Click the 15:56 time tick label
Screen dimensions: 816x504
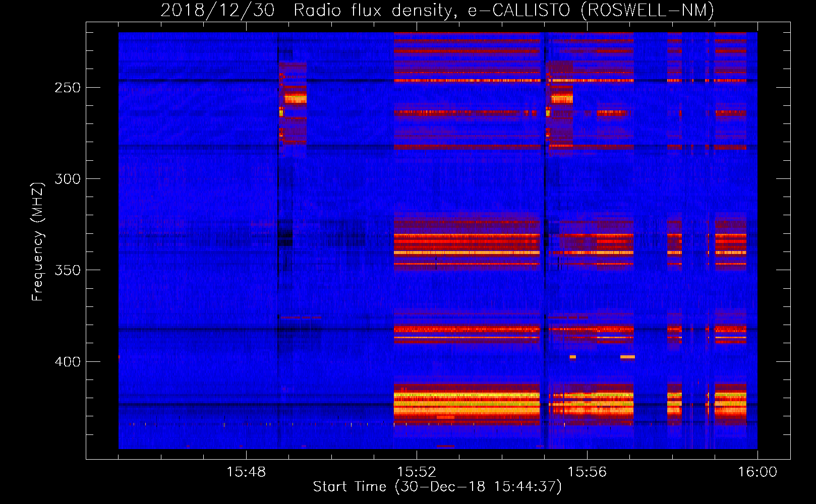tap(587, 472)
